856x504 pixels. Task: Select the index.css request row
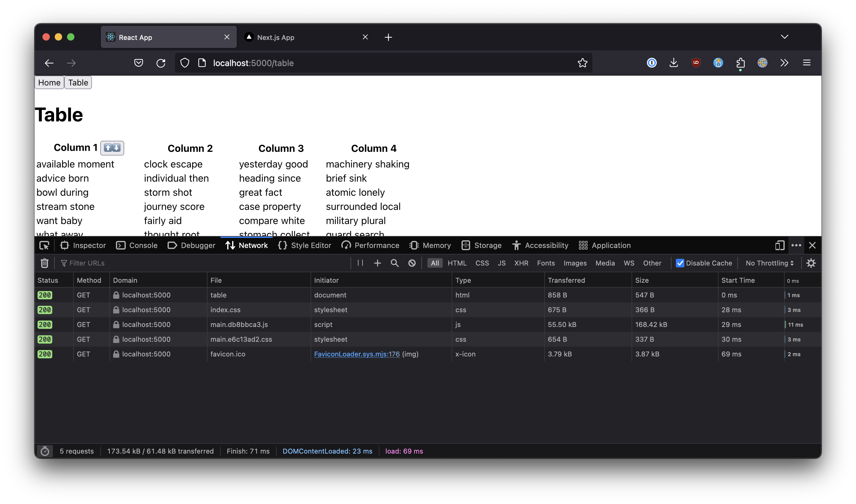428,310
